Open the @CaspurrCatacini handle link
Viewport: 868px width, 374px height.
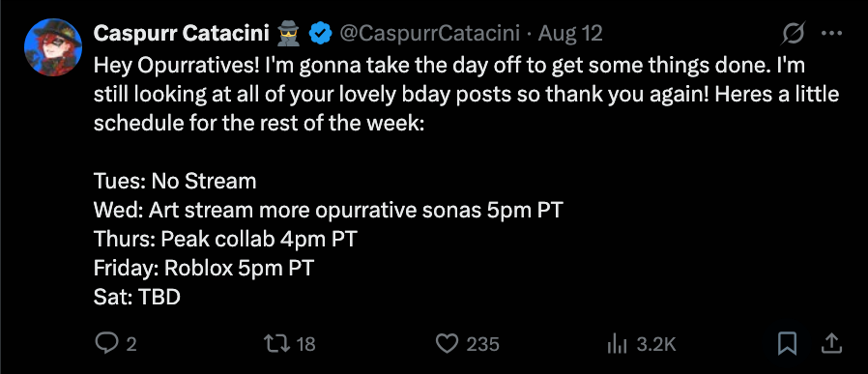429,34
